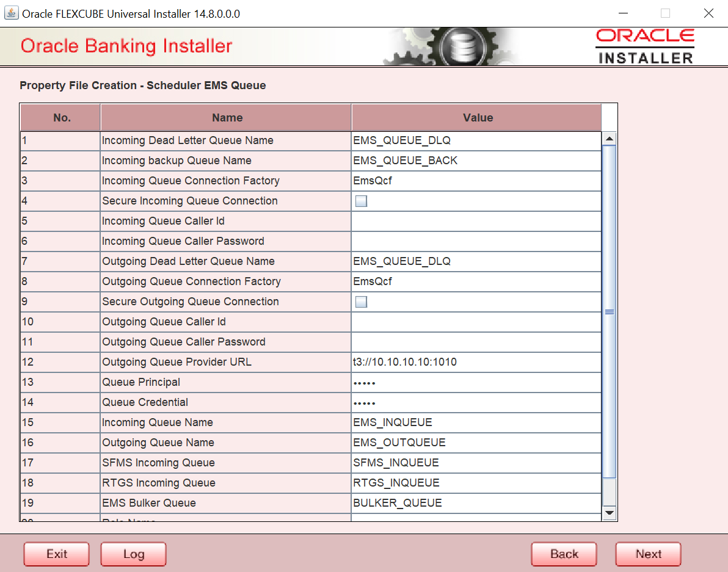Click row number 19 cell
728x572 pixels.
(x=60, y=504)
